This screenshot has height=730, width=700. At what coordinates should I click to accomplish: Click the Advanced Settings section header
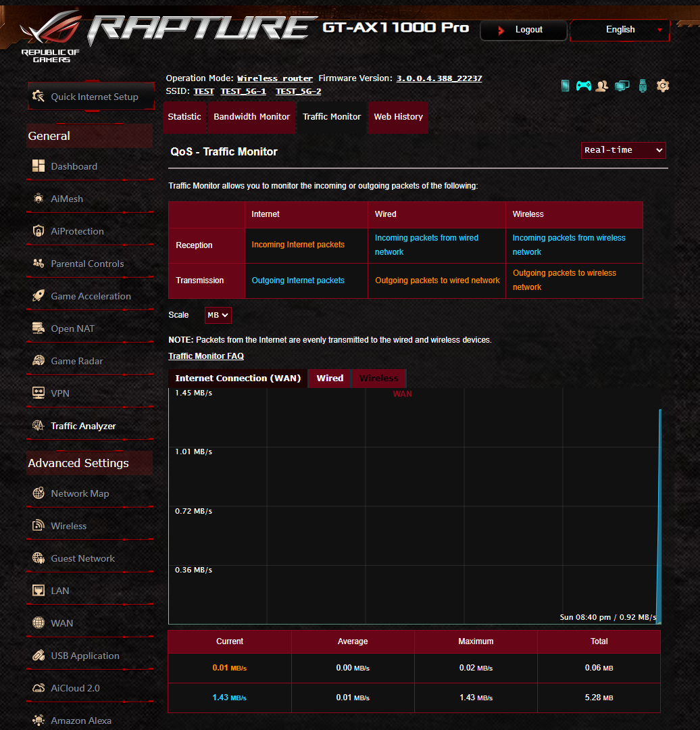[89, 463]
